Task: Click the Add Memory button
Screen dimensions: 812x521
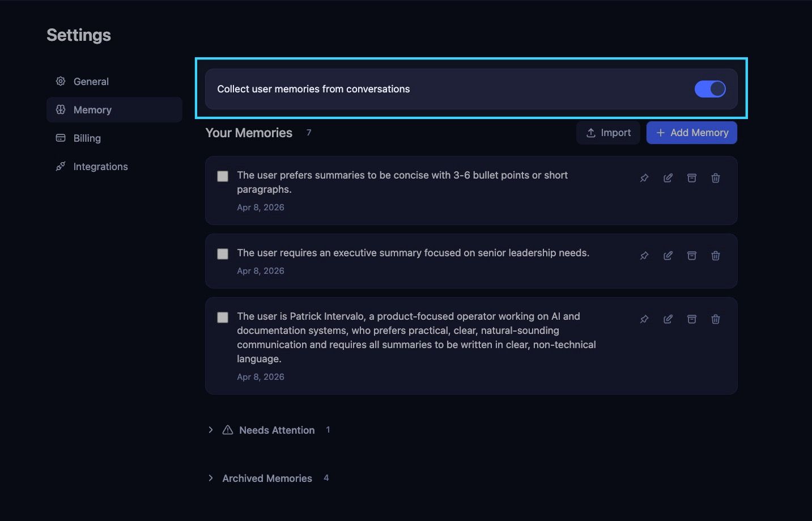Action: [692, 133]
